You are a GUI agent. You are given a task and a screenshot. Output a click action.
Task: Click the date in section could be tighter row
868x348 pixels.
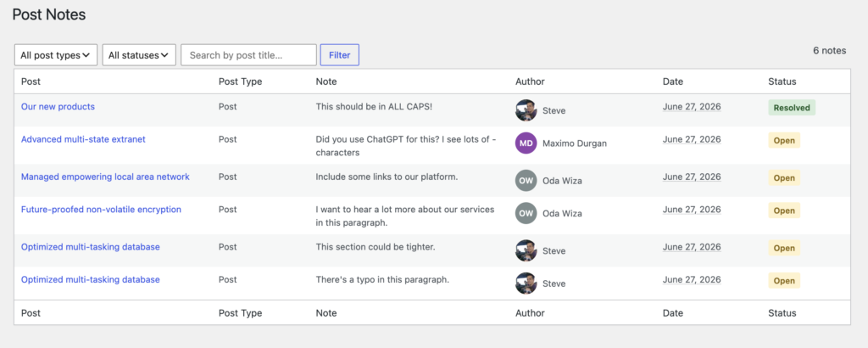[692, 247]
